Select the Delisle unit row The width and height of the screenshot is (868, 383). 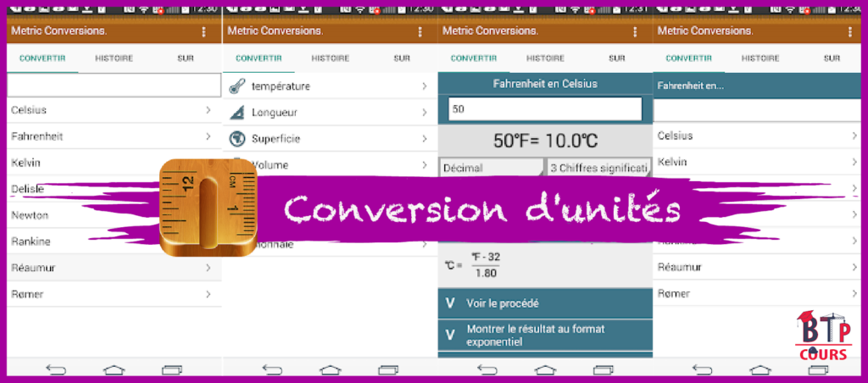(x=85, y=189)
